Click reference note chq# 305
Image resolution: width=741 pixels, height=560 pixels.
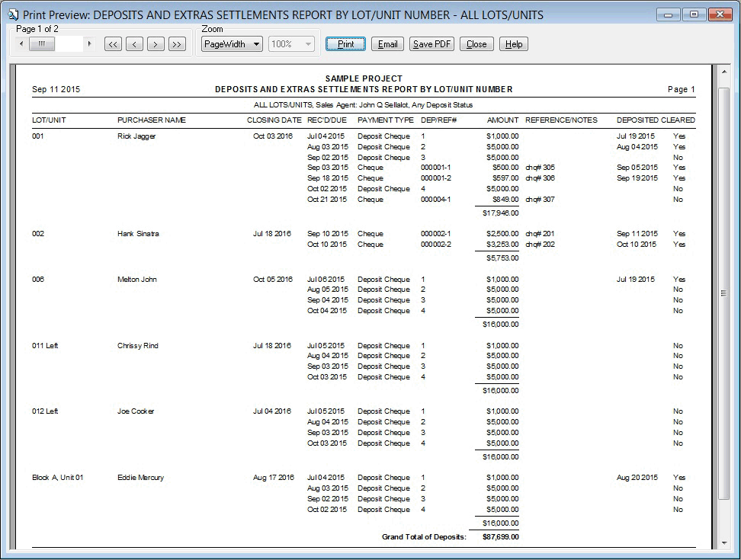(x=541, y=168)
